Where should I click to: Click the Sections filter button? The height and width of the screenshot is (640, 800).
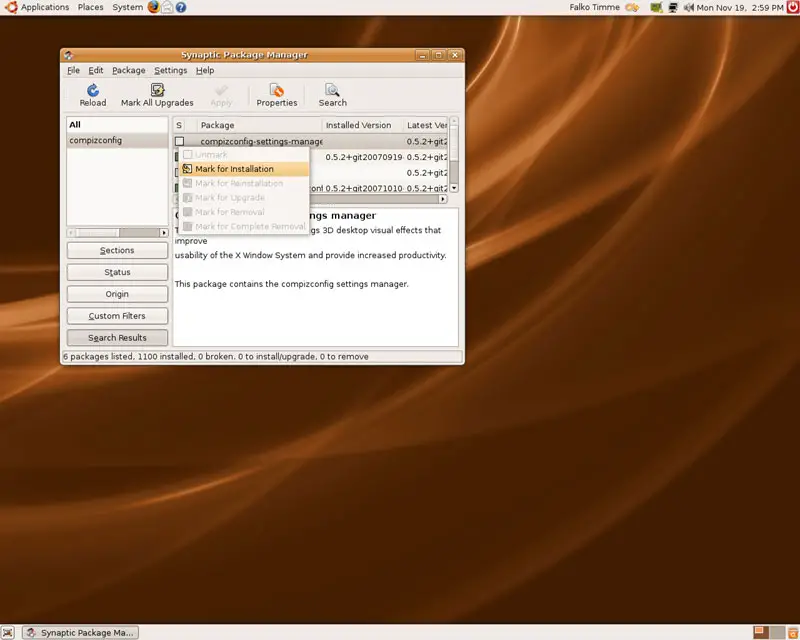click(117, 250)
